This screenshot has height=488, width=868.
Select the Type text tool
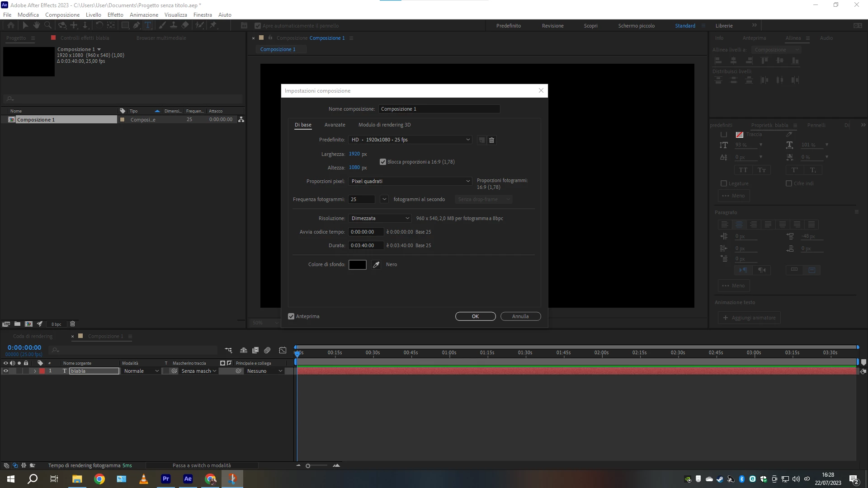tap(148, 26)
